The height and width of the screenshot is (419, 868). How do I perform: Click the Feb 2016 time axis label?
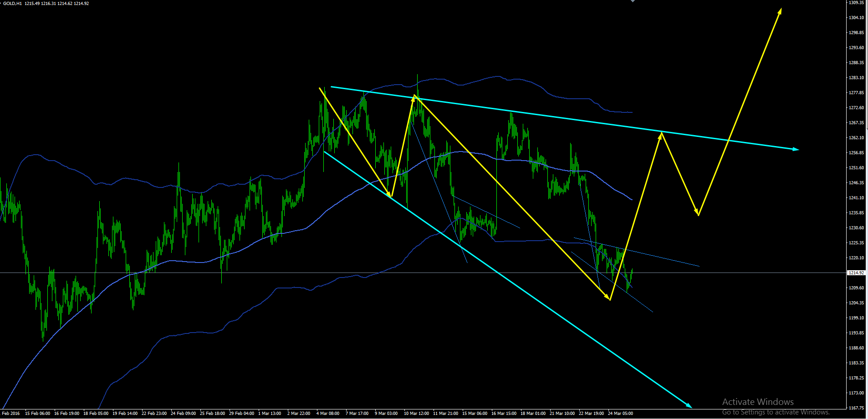click(11, 414)
